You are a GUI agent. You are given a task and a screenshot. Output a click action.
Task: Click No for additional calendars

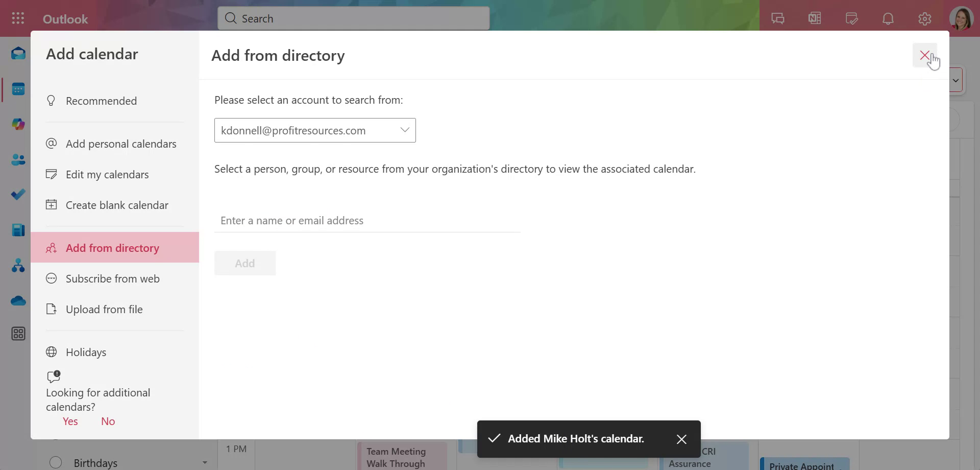(x=108, y=421)
